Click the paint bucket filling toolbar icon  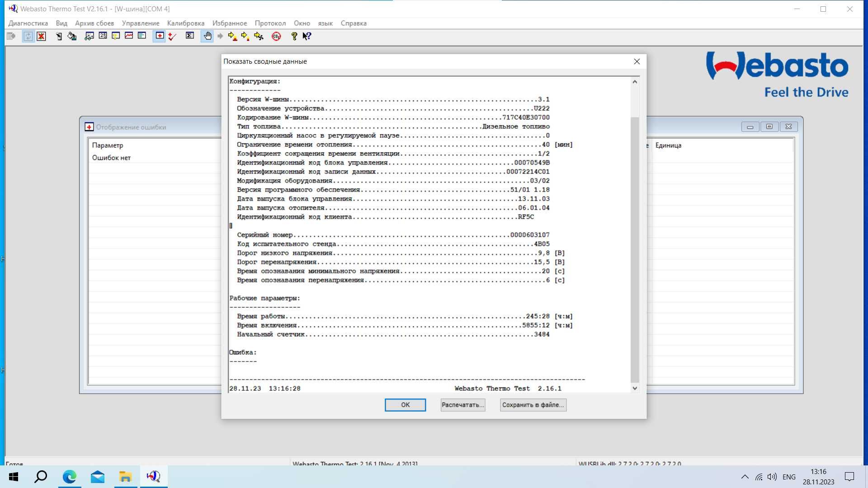point(72,36)
